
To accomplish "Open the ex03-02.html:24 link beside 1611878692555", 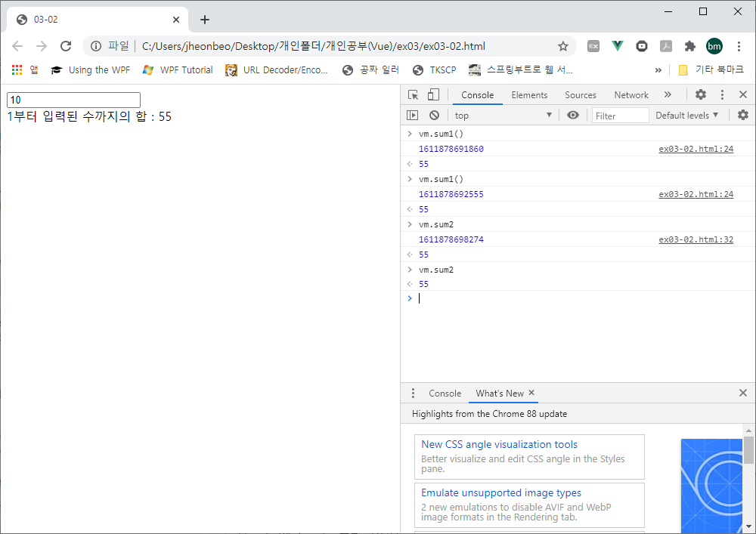I will [696, 194].
